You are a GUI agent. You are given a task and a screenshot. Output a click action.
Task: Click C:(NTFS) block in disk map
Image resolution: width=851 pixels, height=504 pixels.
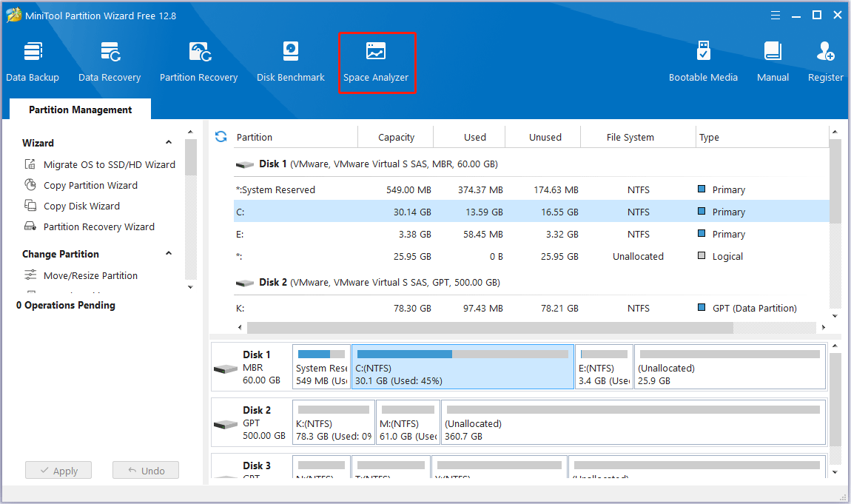pos(463,367)
